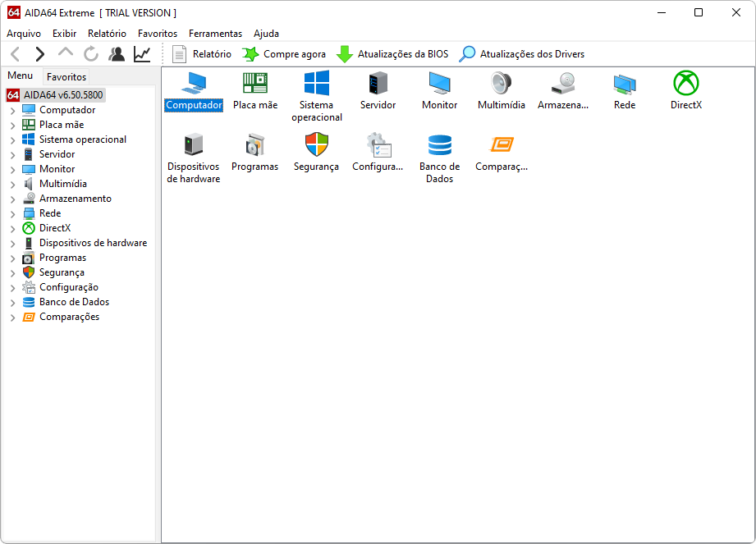Image resolution: width=756 pixels, height=544 pixels.
Task: Expand the Comparações tree node arrow
Action: (12, 317)
